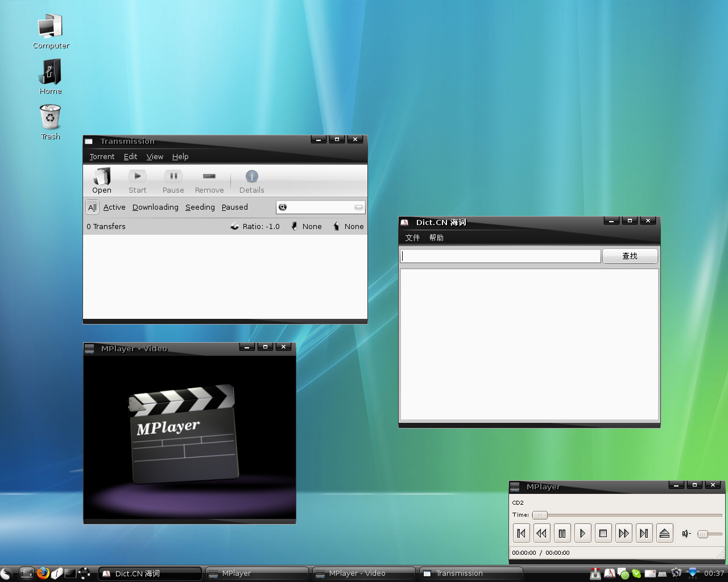Click the terminal launcher on the taskbar

click(x=71, y=573)
